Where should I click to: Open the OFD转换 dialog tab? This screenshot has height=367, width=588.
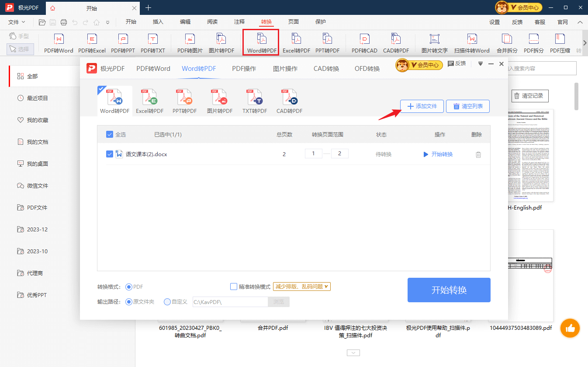(x=367, y=69)
